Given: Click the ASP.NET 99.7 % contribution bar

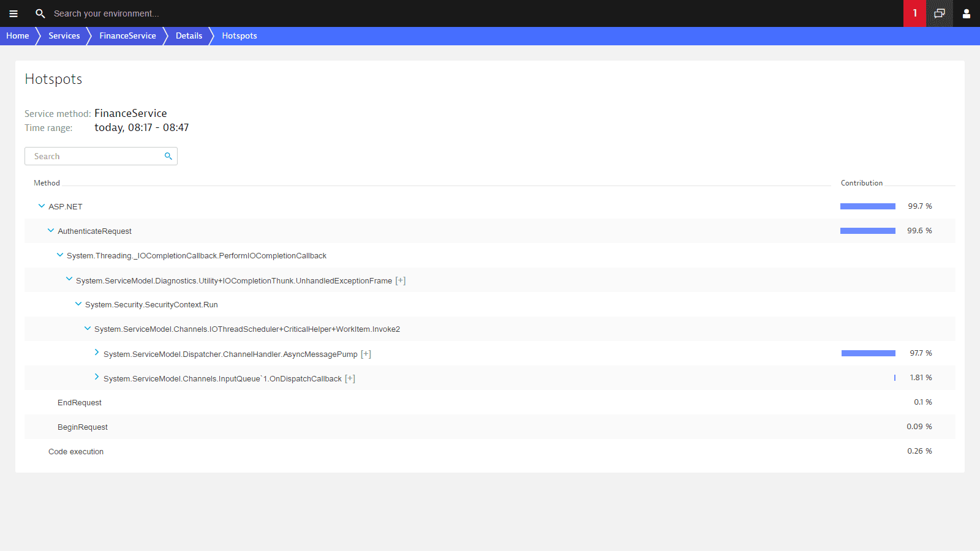Looking at the screenshot, I should click(868, 206).
